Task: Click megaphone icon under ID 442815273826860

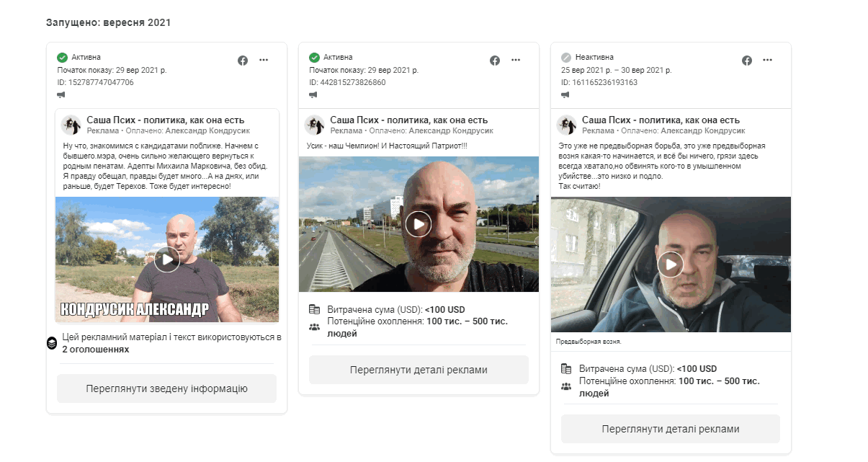Action: tap(313, 94)
